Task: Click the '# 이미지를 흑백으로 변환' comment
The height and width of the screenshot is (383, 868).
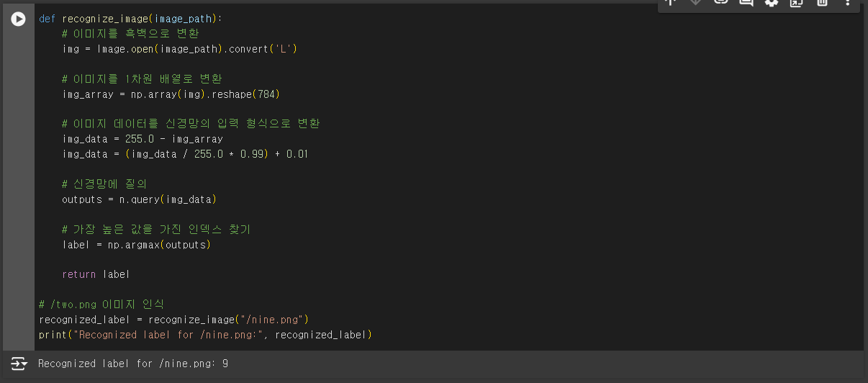Action: point(130,34)
